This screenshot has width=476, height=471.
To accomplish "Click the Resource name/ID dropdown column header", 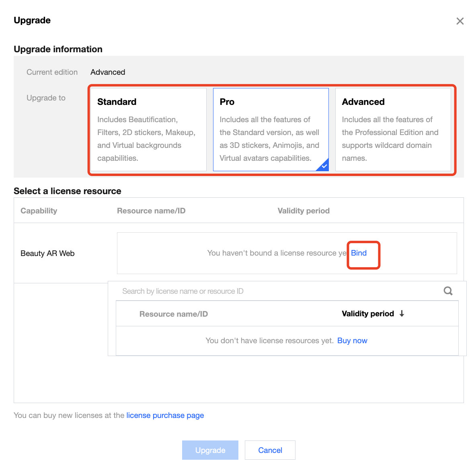I will click(173, 314).
